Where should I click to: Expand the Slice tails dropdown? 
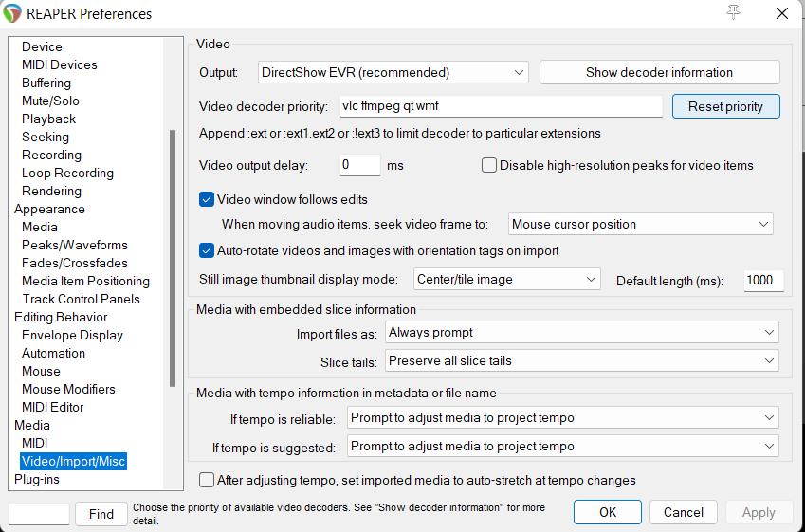point(581,361)
